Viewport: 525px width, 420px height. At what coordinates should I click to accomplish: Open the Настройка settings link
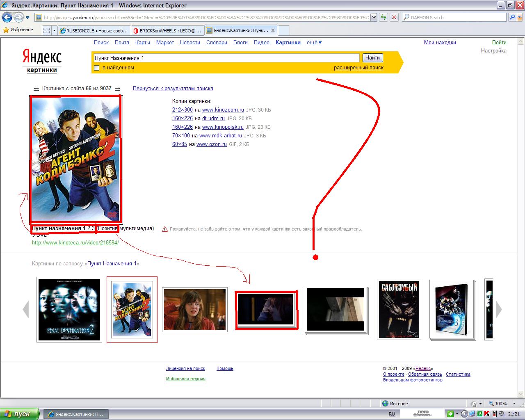tap(494, 51)
